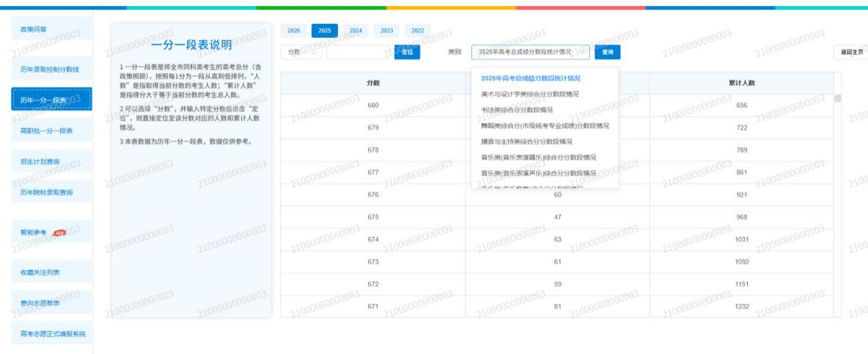Choose 美术与设计学类综合分分数段情况 option
The image size is (868, 354).
pyautogui.click(x=530, y=94)
